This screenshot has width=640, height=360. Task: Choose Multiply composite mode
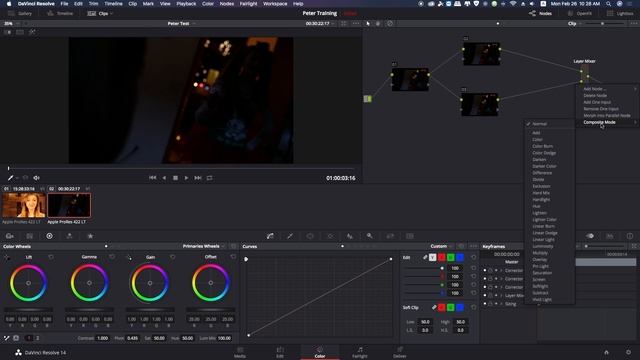click(540, 253)
